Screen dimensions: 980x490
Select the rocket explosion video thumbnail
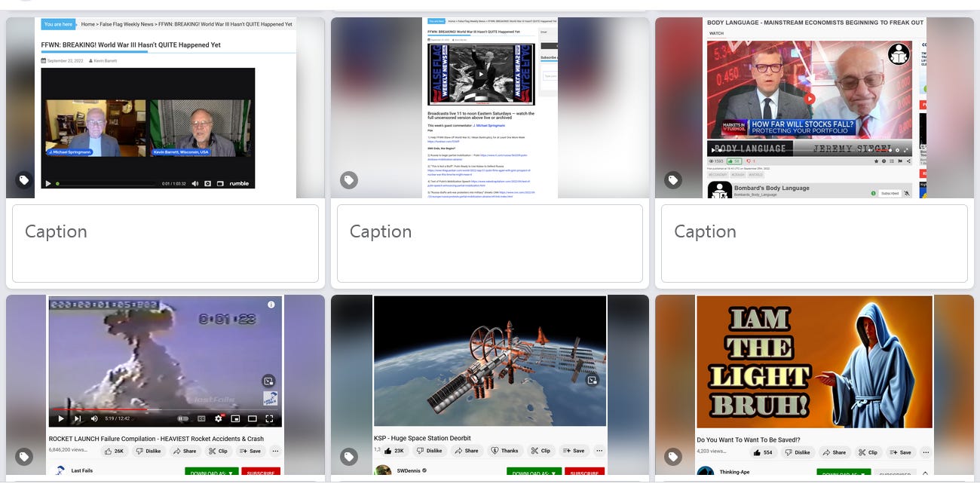click(x=165, y=384)
